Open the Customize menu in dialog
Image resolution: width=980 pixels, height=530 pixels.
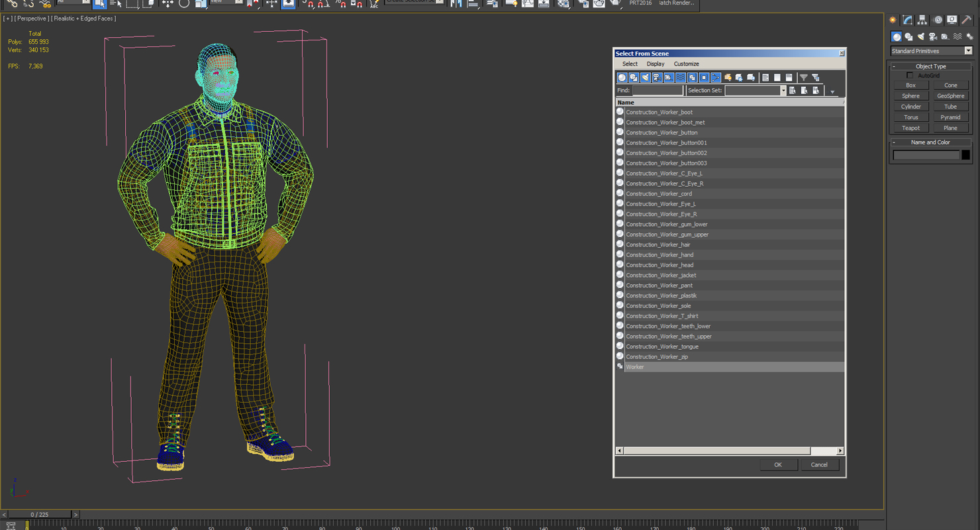686,64
